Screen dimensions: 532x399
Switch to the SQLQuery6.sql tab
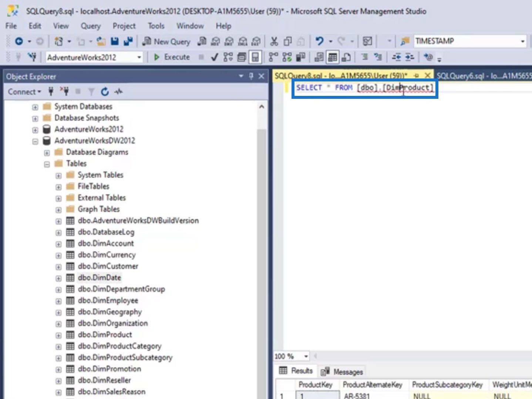(x=483, y=76)
